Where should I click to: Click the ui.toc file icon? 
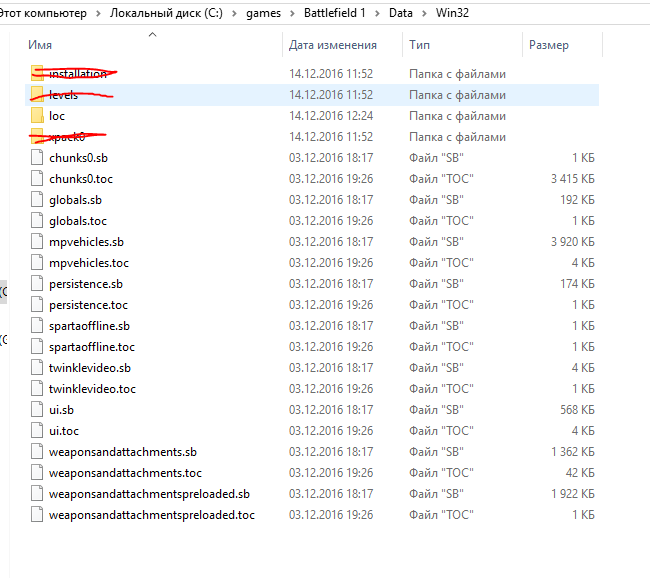[37, 430]
